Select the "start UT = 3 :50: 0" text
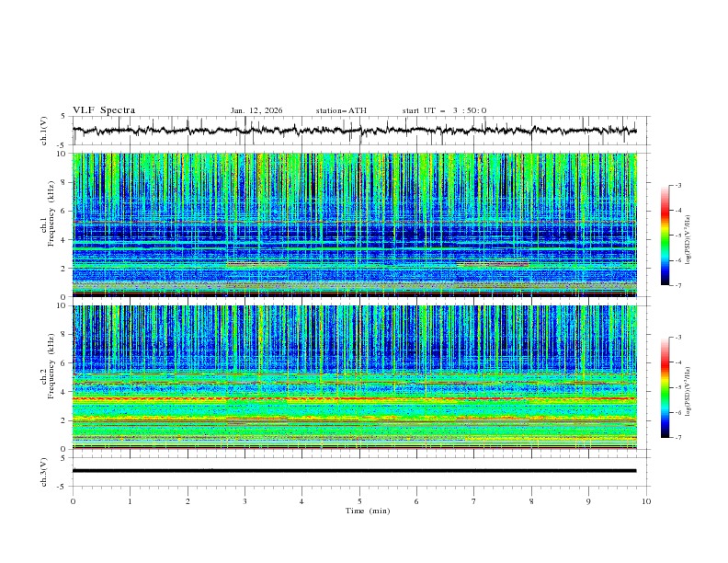This screenshot has width=728, height=563. click(x=444, y=110)
